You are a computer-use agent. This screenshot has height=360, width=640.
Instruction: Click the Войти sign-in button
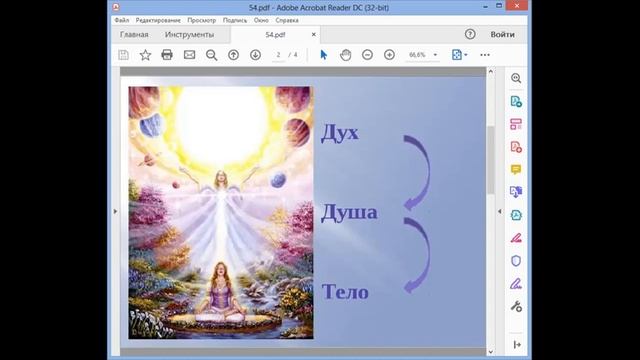502,35
